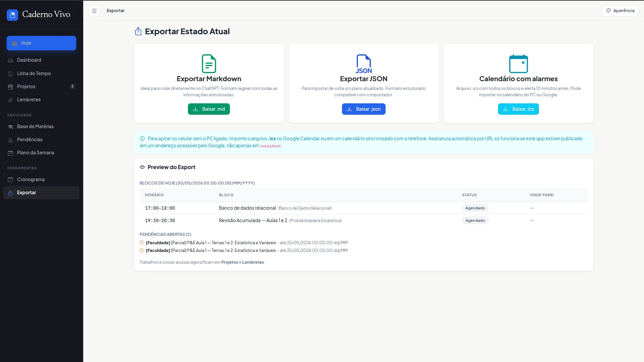Viewport: 644px width, 362px height.
Task: Click the Cronograma calendar-plus icon
Action: pos(10,180)
